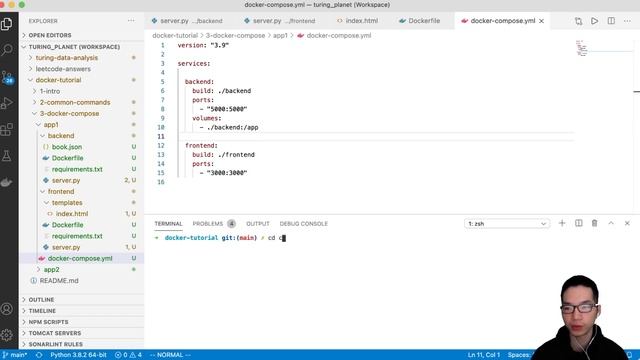This screenshot has height=360, width=640.
Task: Click Explorer more actions ellipsis
Action: pyautogui.click(x=131, y=21)
